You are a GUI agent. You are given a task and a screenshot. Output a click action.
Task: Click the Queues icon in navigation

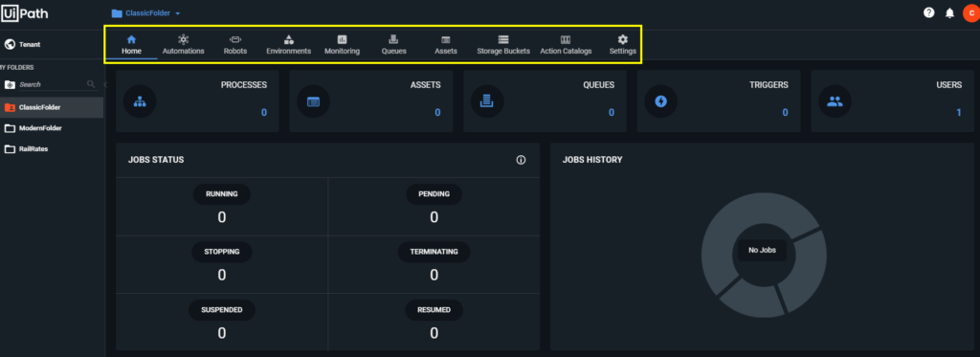(x=393, y=39)
